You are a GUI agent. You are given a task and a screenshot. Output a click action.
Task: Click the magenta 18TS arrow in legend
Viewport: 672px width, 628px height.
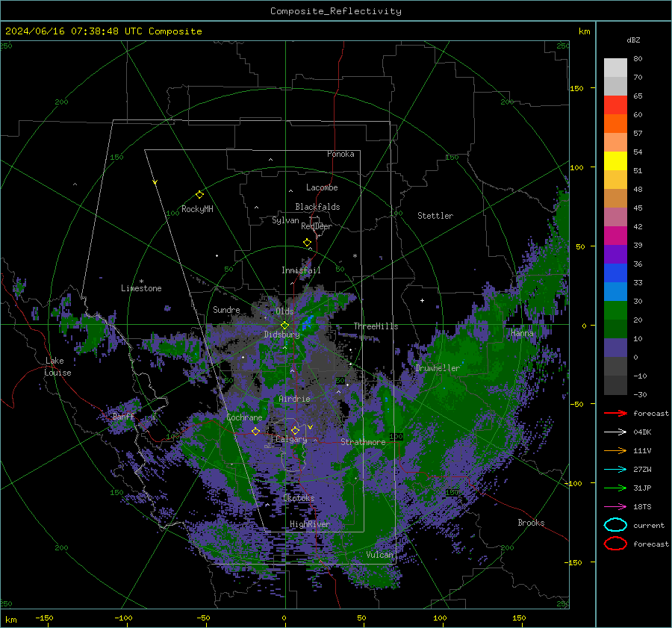tap(615, 507)
